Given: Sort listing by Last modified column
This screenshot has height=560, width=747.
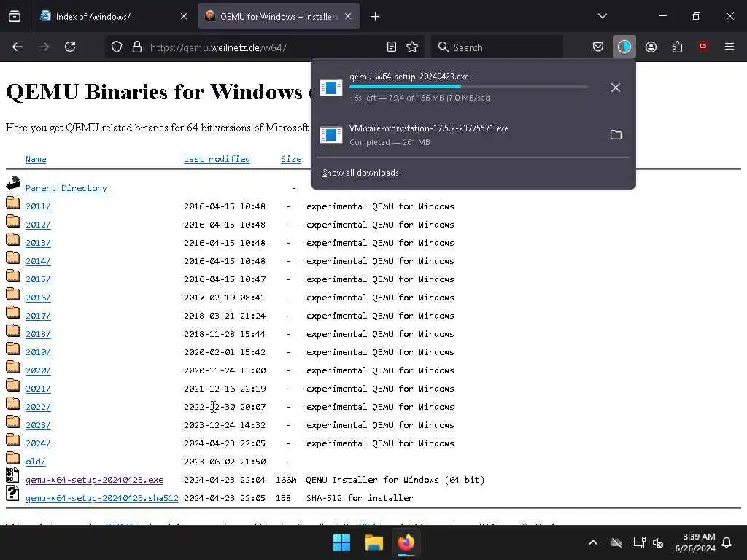Looking at the screenshot, I should pos(217,159).
